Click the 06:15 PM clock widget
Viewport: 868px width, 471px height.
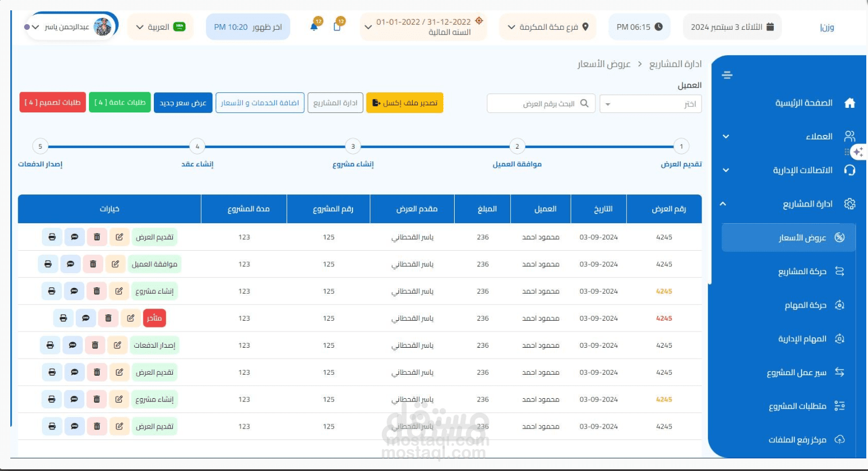[639, 27]
